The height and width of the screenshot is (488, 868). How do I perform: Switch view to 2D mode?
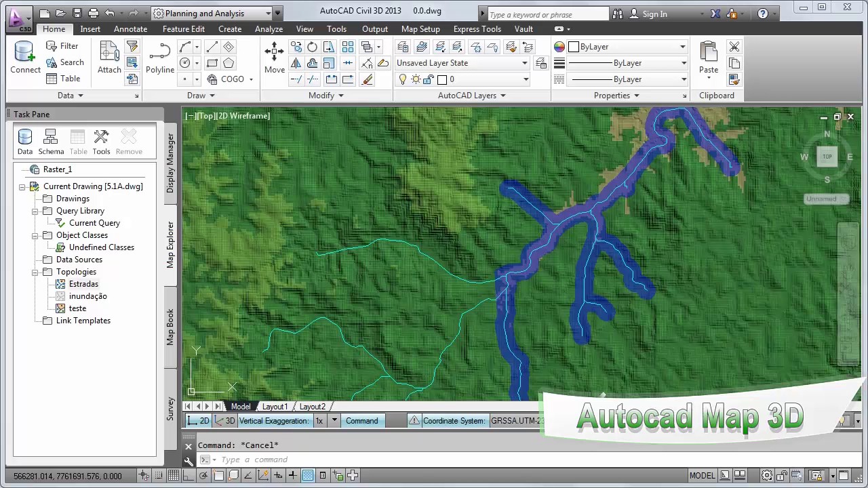pyautogui.click(x=199, y=421)
